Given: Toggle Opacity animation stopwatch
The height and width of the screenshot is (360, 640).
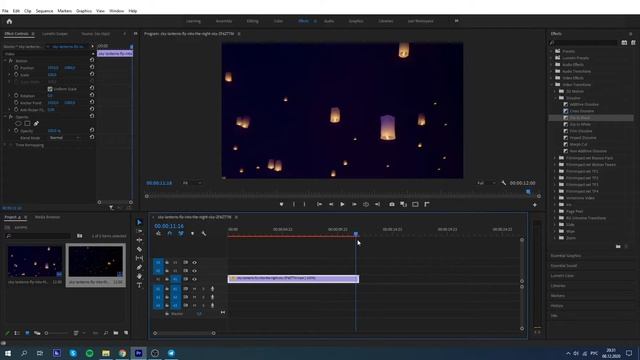Looking at the screenshot, I should click(16, 131).
